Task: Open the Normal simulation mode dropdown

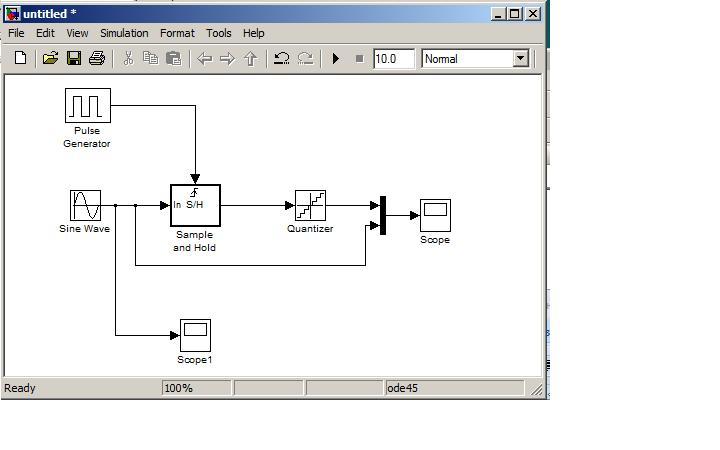Action: click(x=520, y=59)
